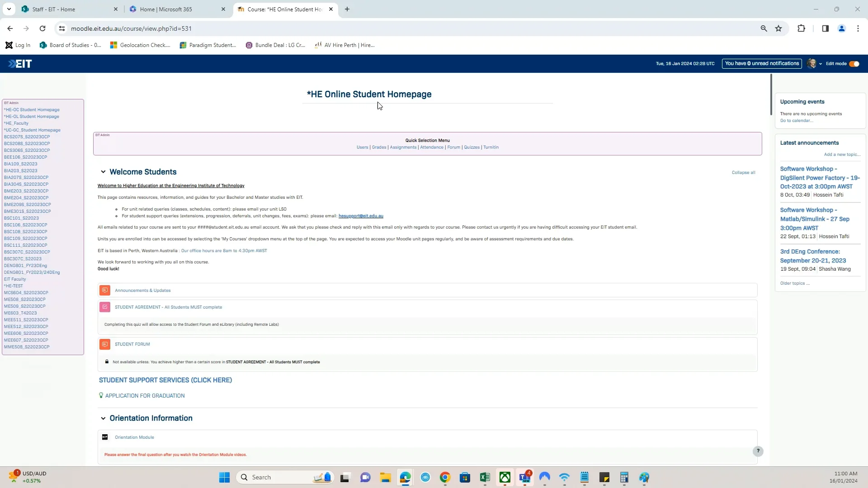Open the user profile dropdown arrow
Image resolution: width=868 pixels, height=488 pixels.
point(821,63)
